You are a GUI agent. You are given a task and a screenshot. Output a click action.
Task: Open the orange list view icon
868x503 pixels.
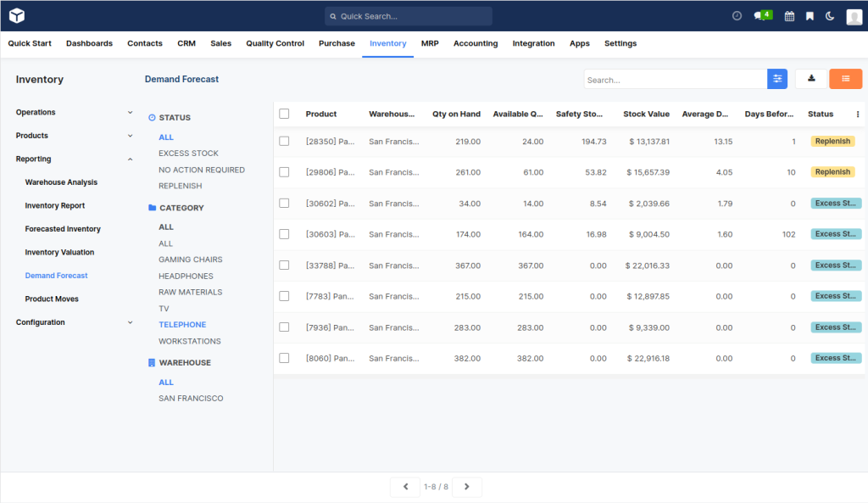coord(845,78)
